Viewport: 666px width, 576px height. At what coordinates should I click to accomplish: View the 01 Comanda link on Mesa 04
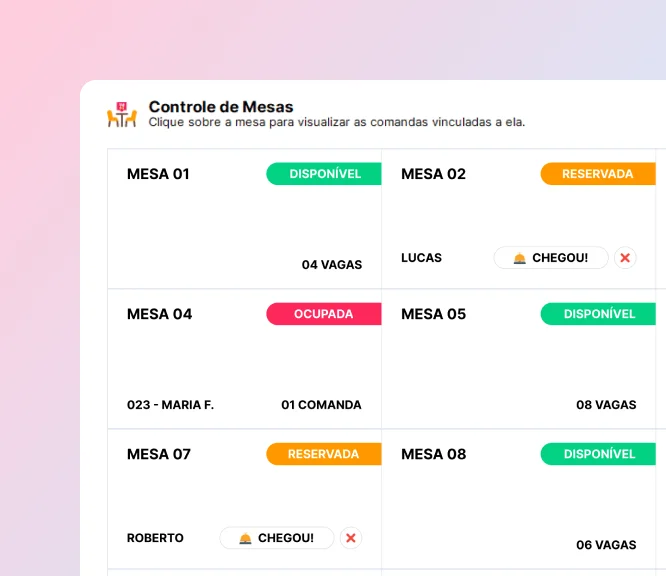pos(321,405)
